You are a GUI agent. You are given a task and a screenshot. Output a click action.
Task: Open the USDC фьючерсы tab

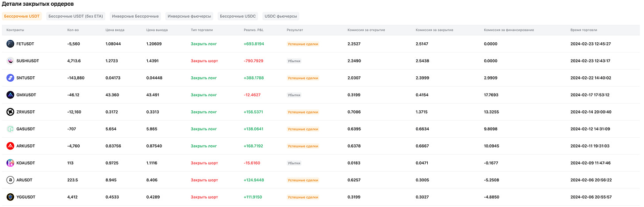click(281, 16)
